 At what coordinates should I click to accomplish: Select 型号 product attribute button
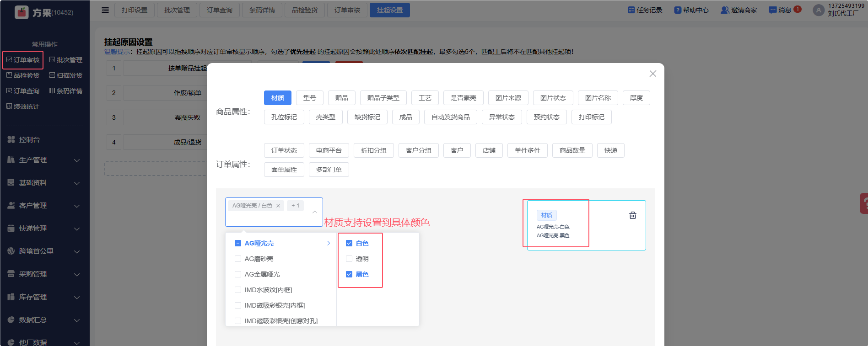[x=309, y=98]
